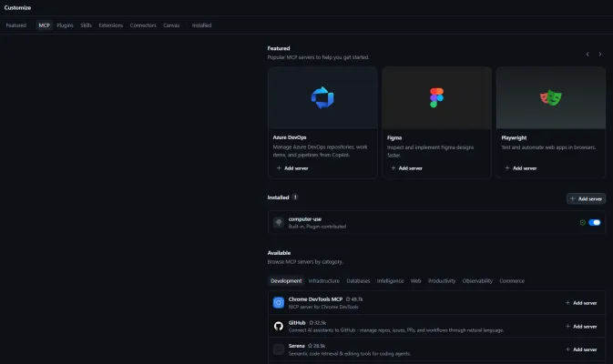Click the Azure DevOps logo

coord(322,97)
